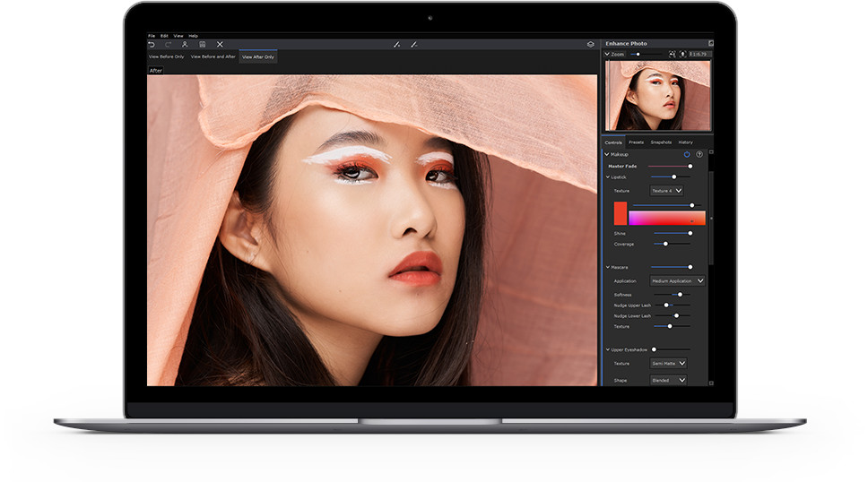Click the Nudge Upper Lash slider handle
Viewport: 868px width, 482px height.
666,305
